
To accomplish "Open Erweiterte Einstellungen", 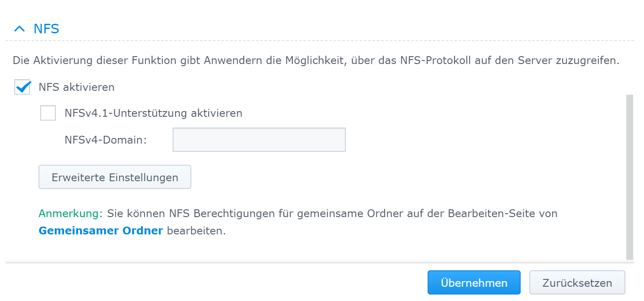I will pos(115,177).
